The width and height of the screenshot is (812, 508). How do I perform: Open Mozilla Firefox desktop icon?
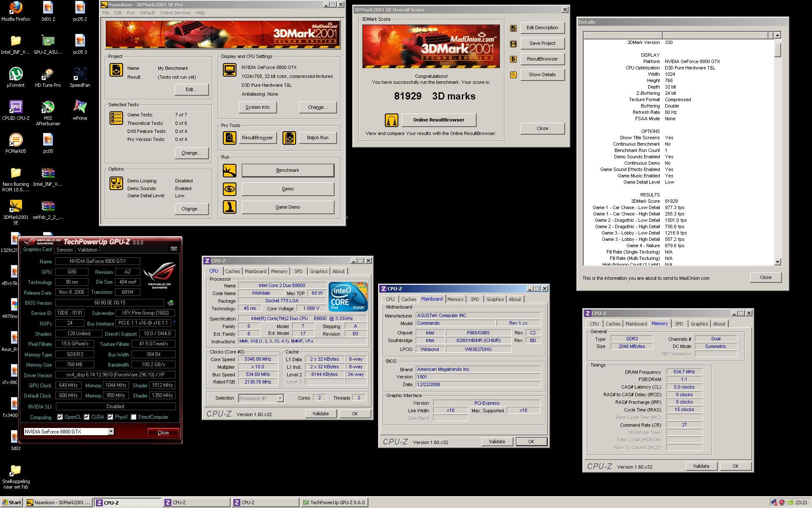(16, 11)
